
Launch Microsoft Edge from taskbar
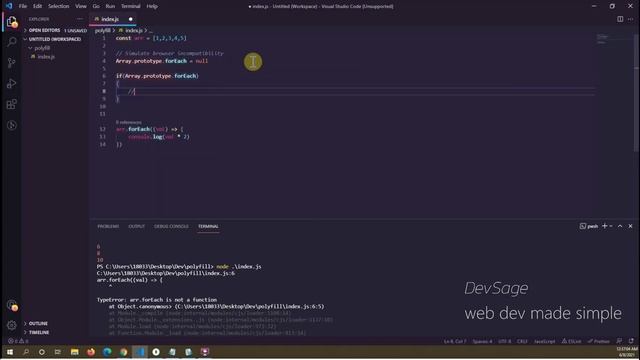[x=107, y=352]
